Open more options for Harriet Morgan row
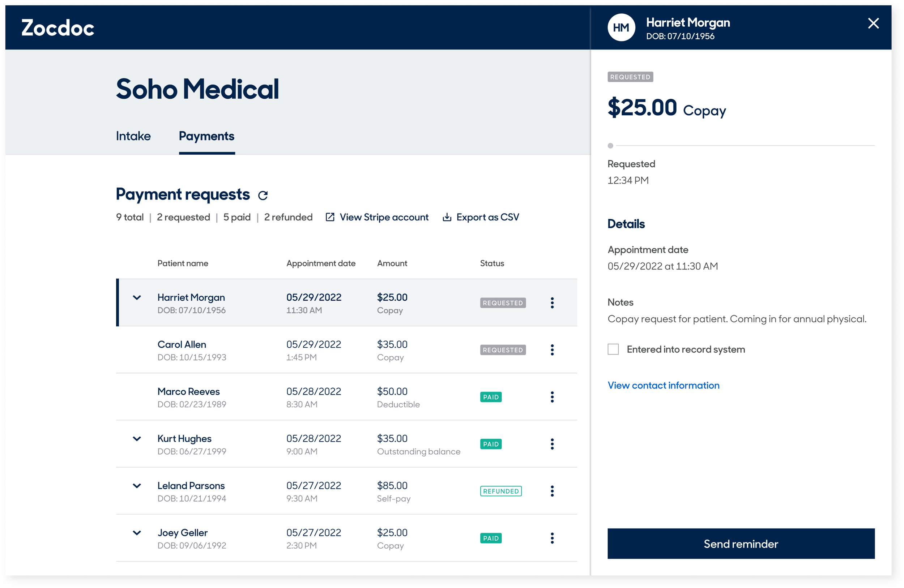This screenshot has width=904, height=588. [552, 303]
